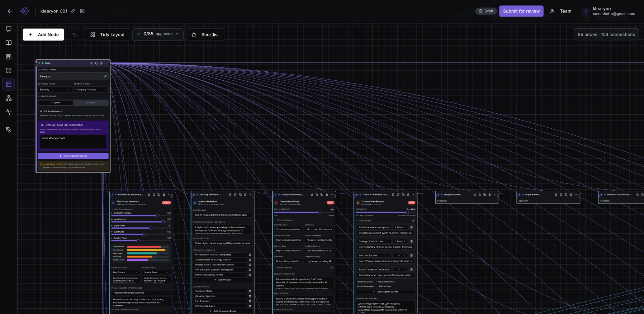
Task: Expand the Supplier Power node chevron
Action: [494, 195]
